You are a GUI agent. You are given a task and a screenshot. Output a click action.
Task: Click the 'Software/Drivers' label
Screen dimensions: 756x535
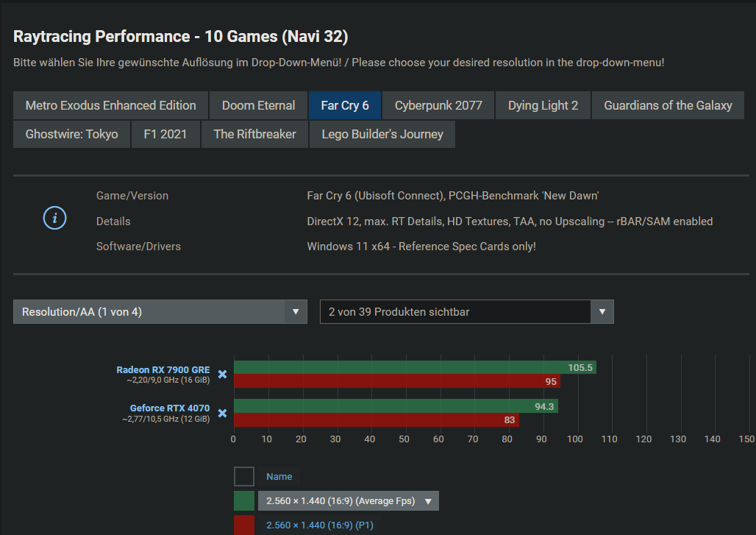pyautogui.click(x=138, y=246)
